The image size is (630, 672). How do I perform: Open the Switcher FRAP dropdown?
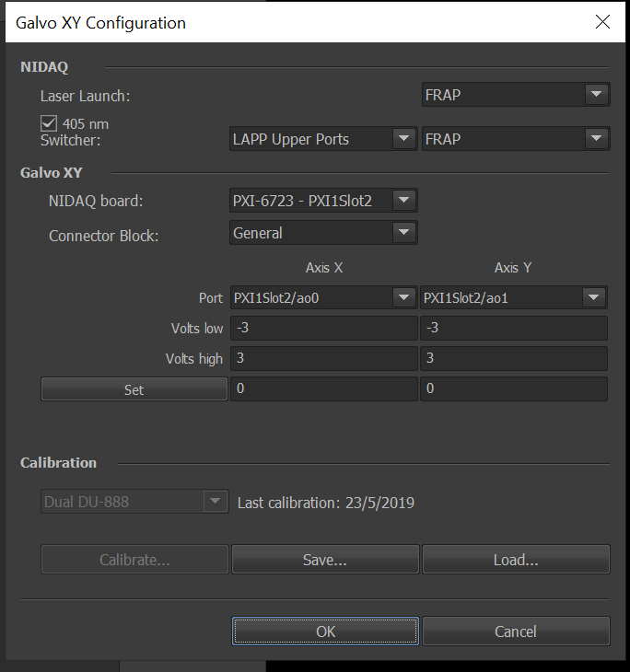515,139
